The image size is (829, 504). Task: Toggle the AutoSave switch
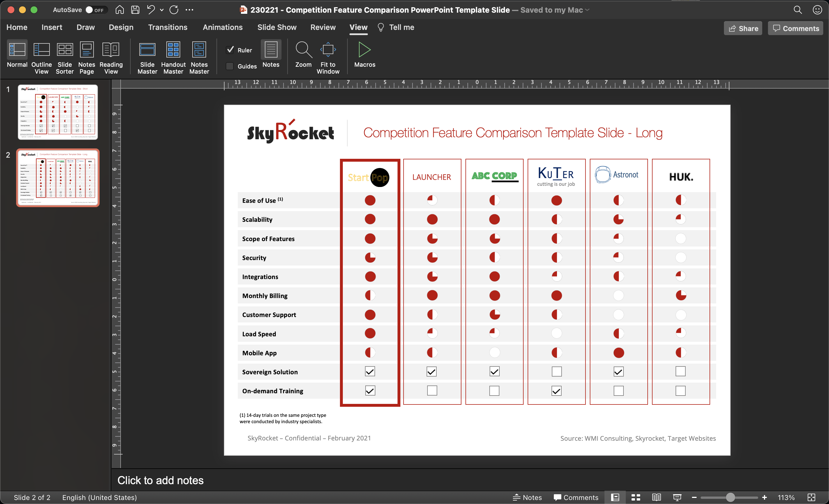pyautogui.click(x=96, y=10)
